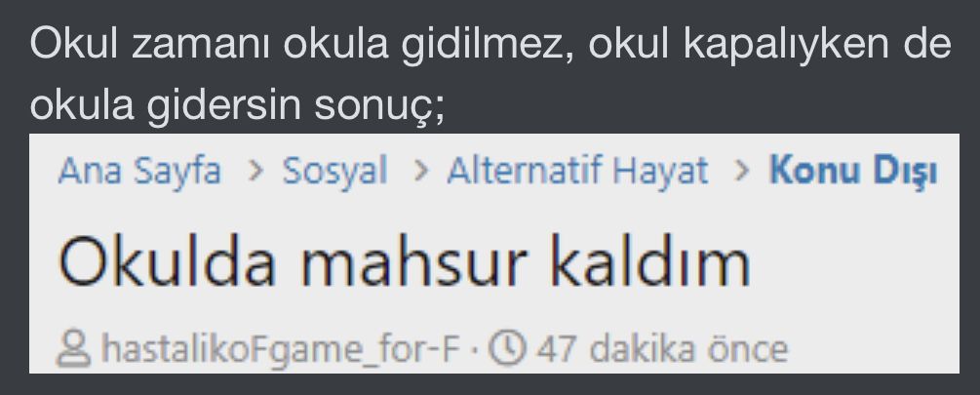Visit the hastalikoFgame_for-F author profile
980x395 pixels.
tap(281, 349)
